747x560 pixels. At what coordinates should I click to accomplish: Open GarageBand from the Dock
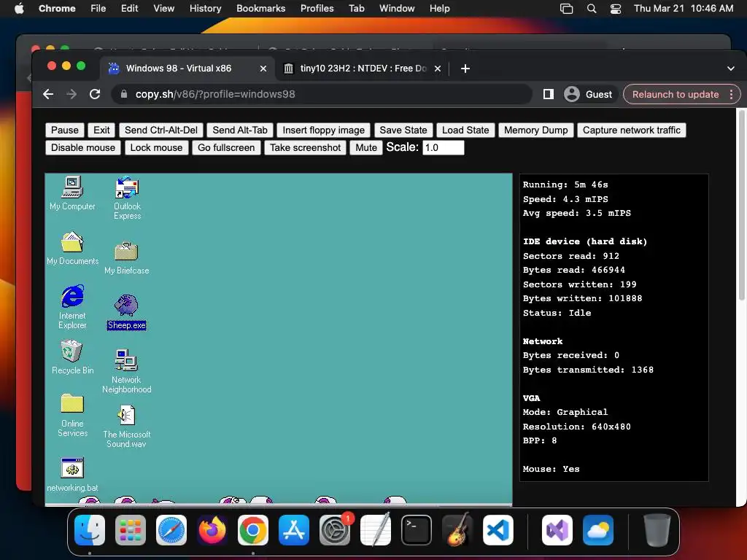point(457,530)
